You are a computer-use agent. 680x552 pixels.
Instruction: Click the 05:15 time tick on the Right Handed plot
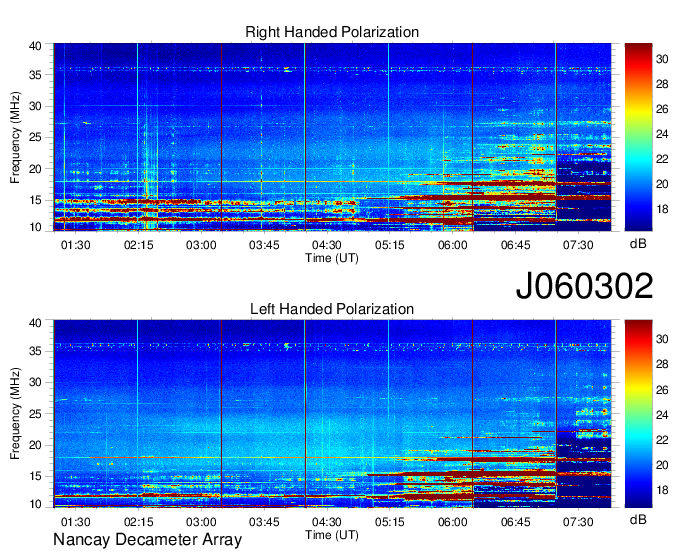pyautogui.click(x=389, y=245)
